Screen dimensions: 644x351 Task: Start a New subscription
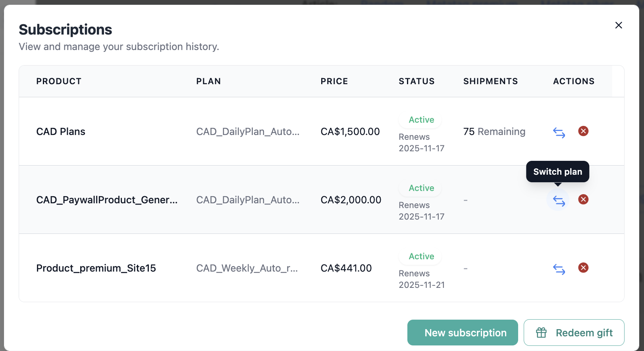pos(462,333)
